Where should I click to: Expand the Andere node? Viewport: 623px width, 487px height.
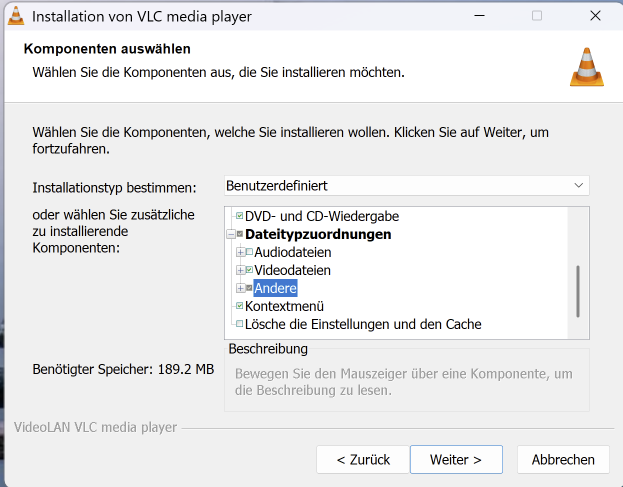pyautogui.click(x=240, y=288)
